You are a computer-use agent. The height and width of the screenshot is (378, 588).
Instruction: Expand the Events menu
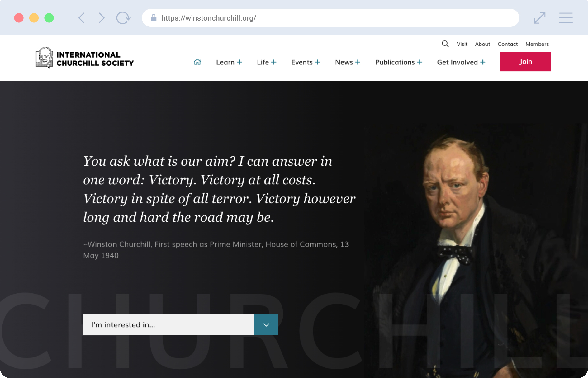[306, 62]
